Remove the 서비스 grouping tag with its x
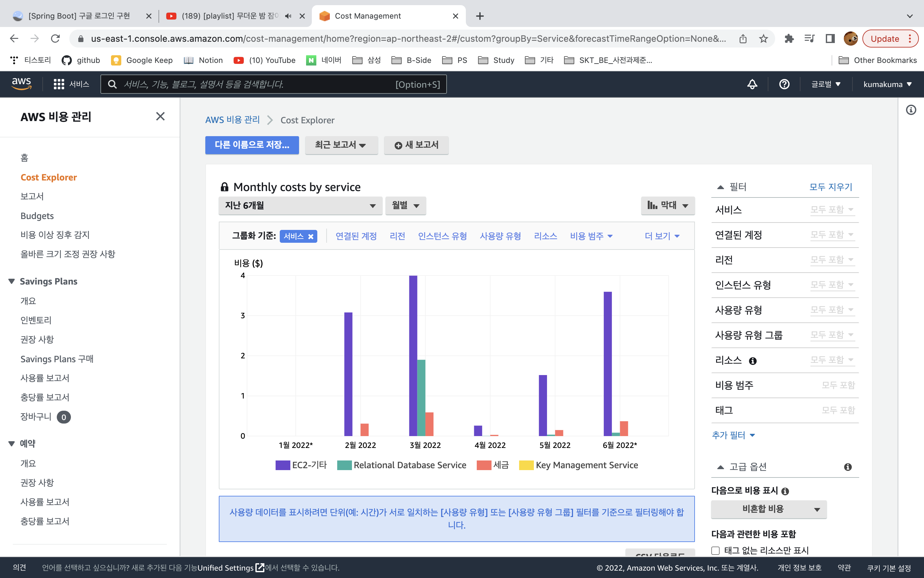 coord(311,236)
